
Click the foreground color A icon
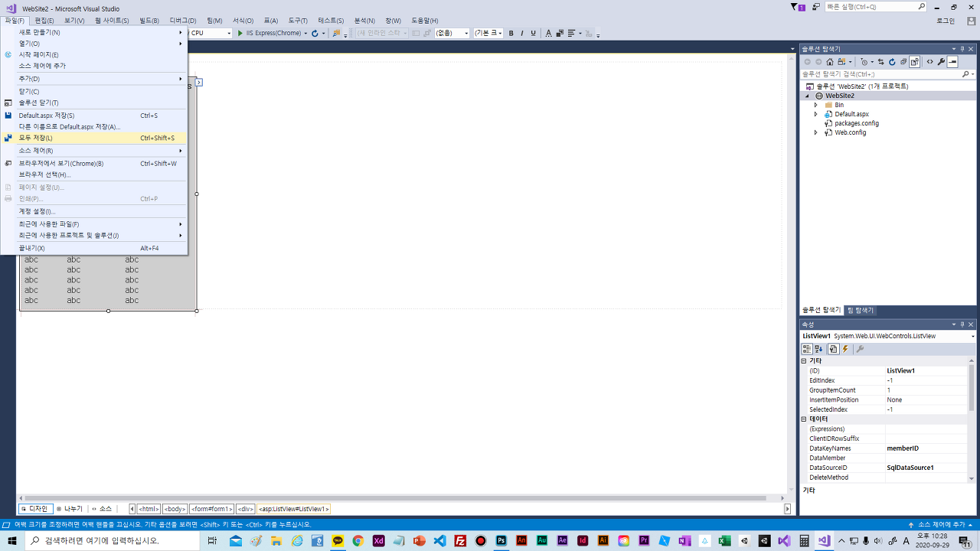pyautogui.click(x=548, y=33)
